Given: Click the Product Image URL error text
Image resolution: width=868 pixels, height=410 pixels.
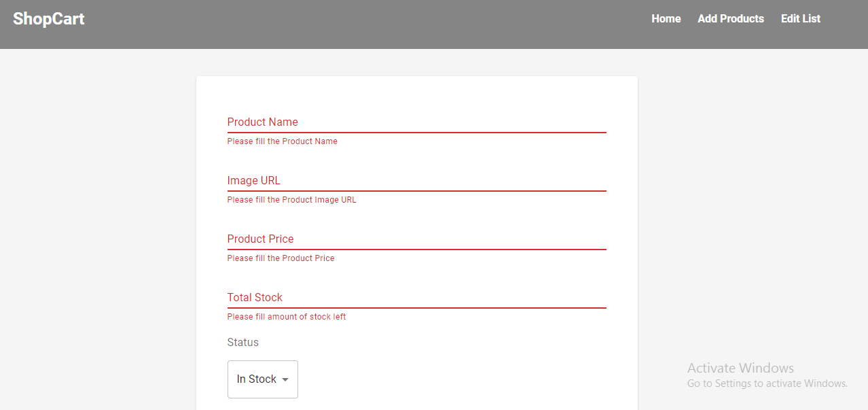Looking at the screenshot, I should point(292,199).
